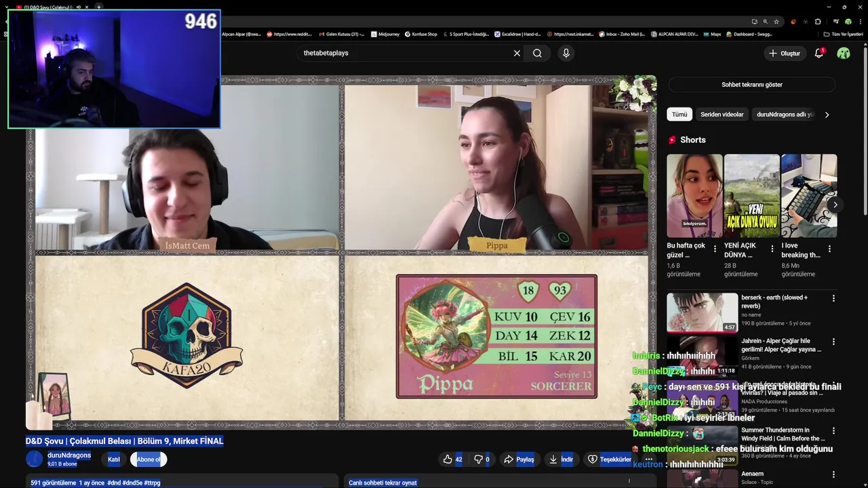Viewport: 868px width, 488px height.
Task: Open Maps bookmark
Action: 711,34
